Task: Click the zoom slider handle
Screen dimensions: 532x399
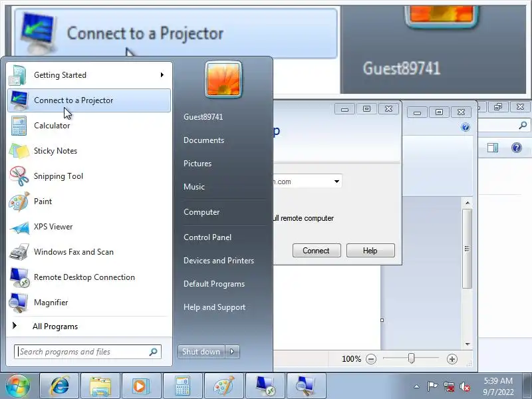Action: (411, 358)
